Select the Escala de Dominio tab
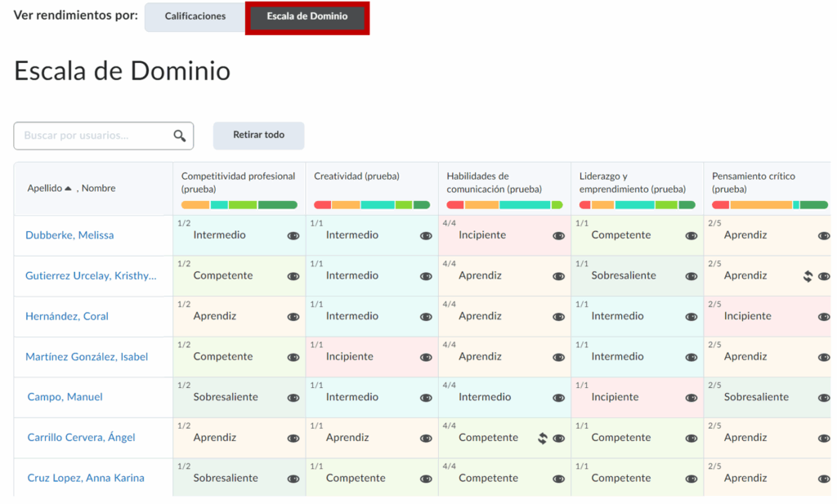The width and height of the screenshot is (837, 504). point(307,16)
